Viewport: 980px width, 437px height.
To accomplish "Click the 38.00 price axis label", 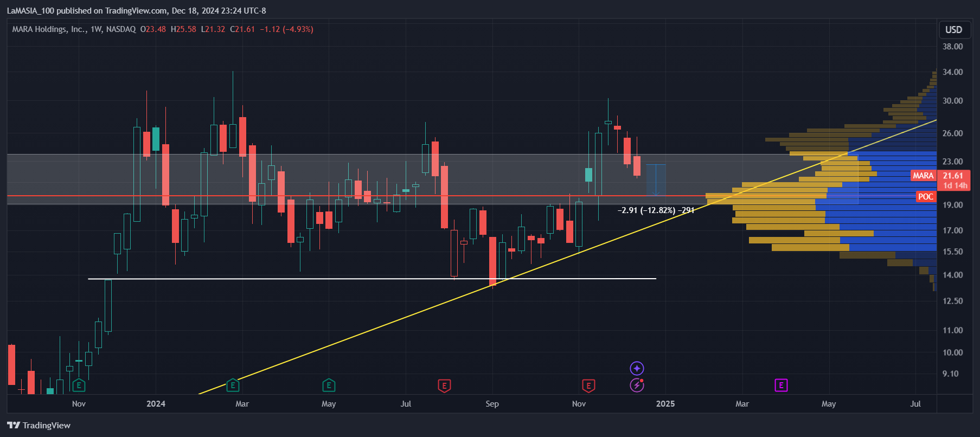I will [x=953, y=47].
